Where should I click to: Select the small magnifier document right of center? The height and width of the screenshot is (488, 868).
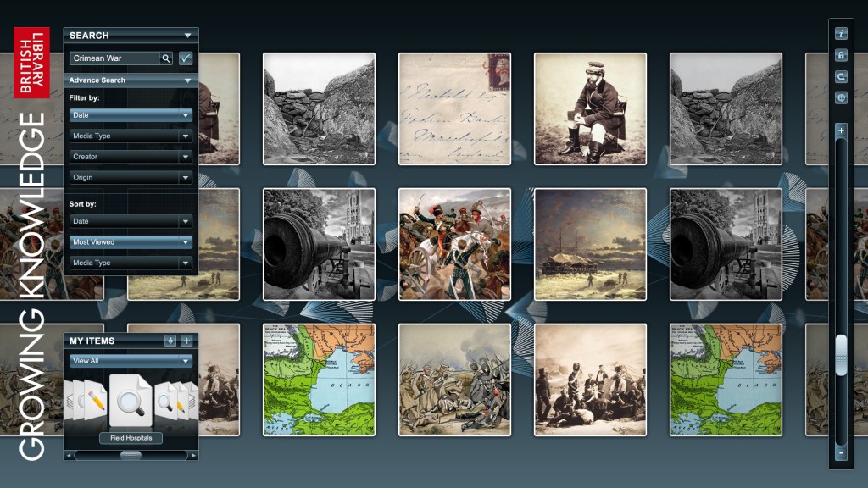tap(164, 402)
